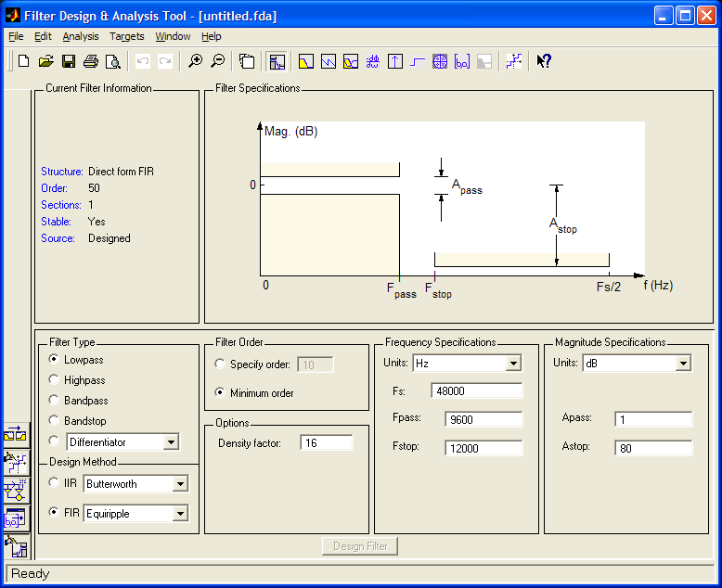This screenshot has height=588, width=722.
Task: Show the Filter Specifications view icon
Action: [x=277, y=61]
